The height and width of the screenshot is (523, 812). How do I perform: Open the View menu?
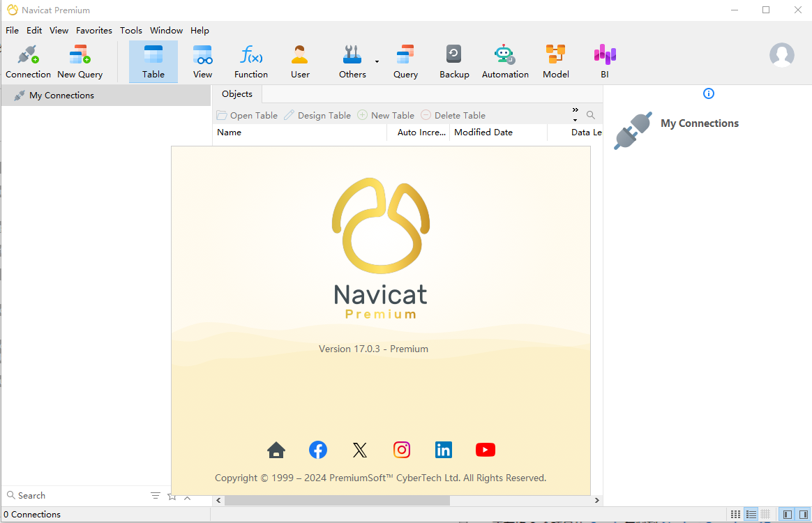(59, 30)
